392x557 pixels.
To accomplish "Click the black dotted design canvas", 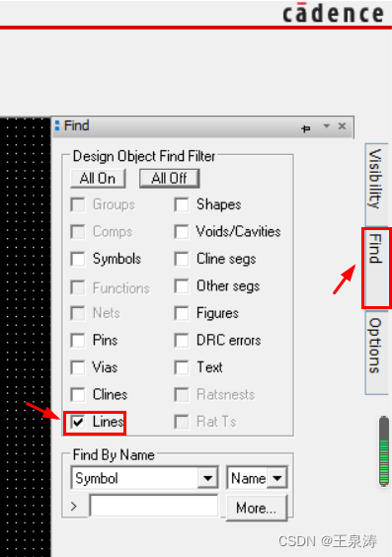I will pyautogui.click(x=25, y=337).
